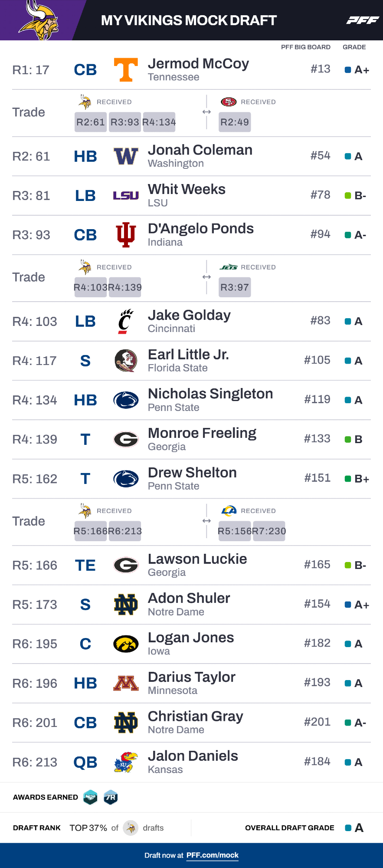Click the 49ers logo in trade row
Viewport: 383px width, 868px height.
click(x=229, y=102)
